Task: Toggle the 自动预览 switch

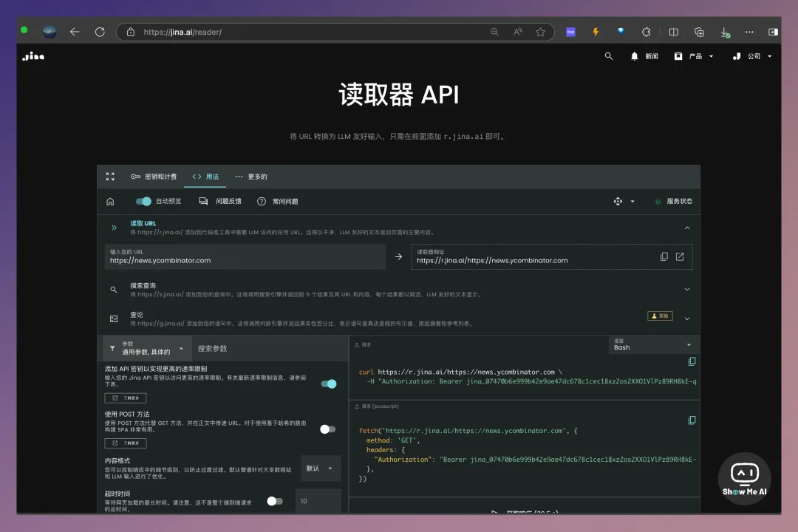Action: (x=143, y=201)
